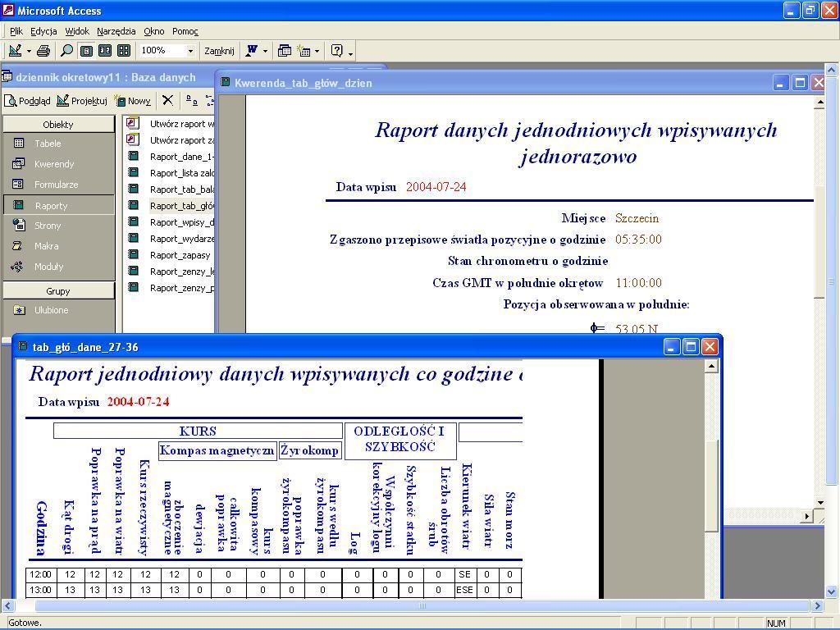Open the Edycja menu

tap(43, 31)
